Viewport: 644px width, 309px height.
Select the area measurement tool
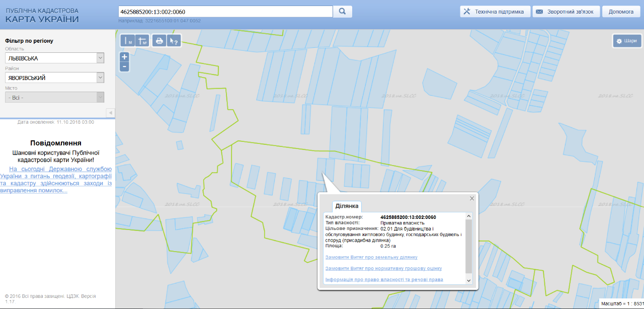pos(142,41)
